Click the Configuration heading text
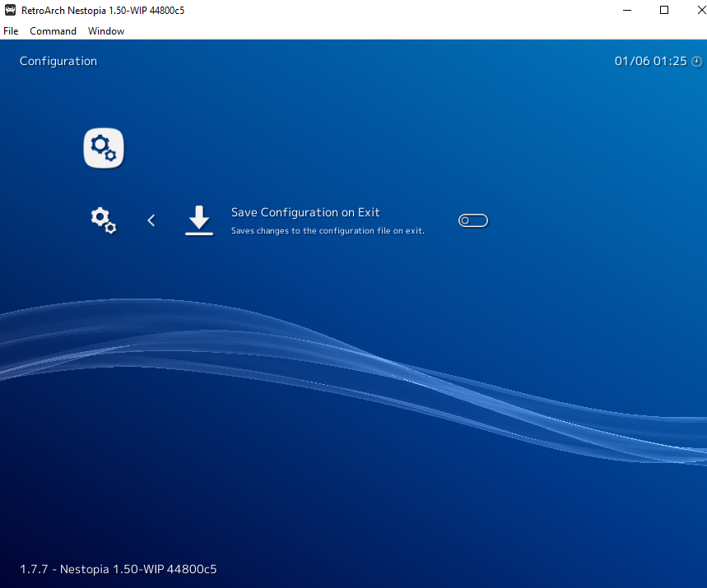This screenshot has width=707, height=588. click(x=58, y=62)
